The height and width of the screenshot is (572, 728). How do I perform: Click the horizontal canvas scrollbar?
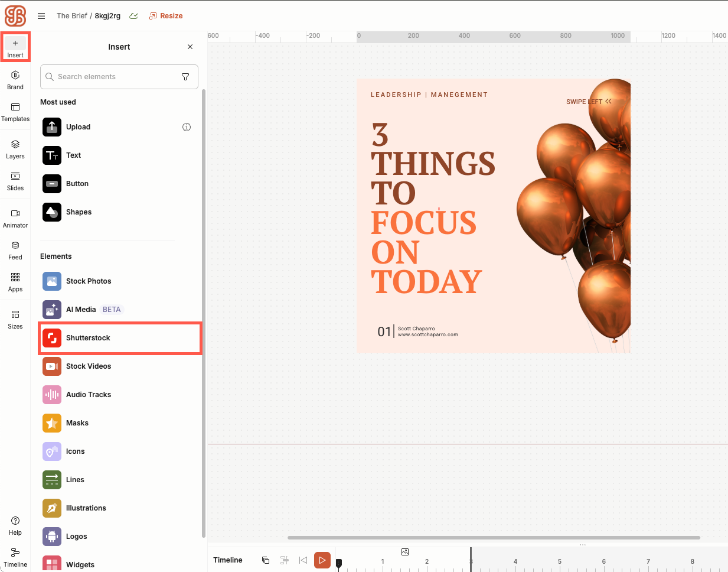[x=494, y=538]
